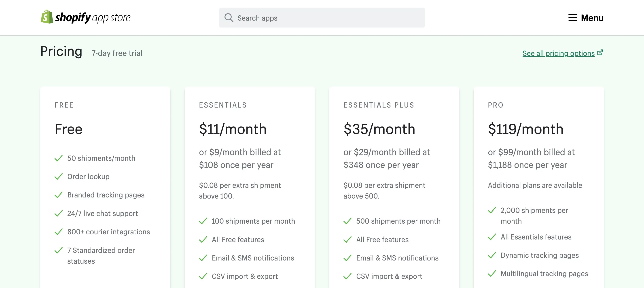Click the $11/month Essentials price
644x288 pixels.
(x=233, y=129)
